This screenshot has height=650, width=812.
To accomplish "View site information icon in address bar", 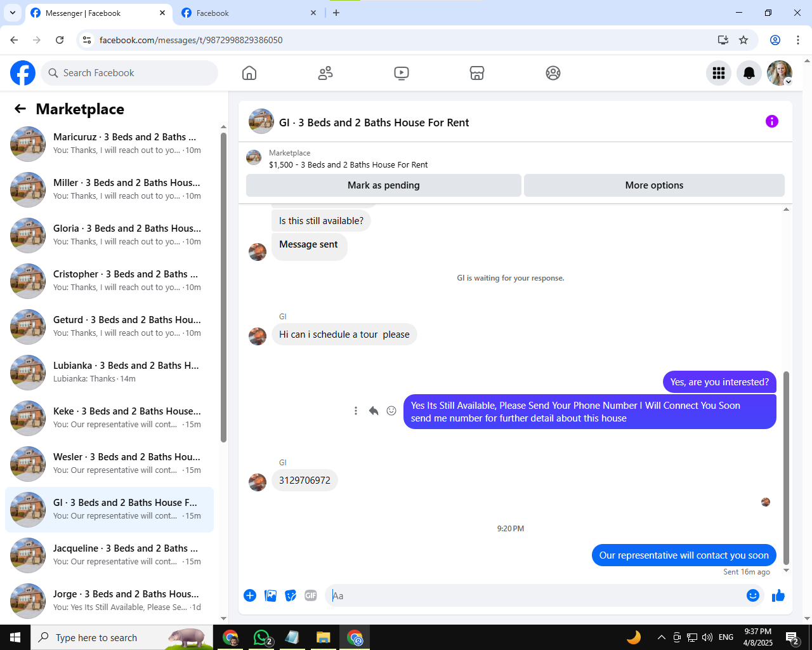I will [x=88, y=40].
